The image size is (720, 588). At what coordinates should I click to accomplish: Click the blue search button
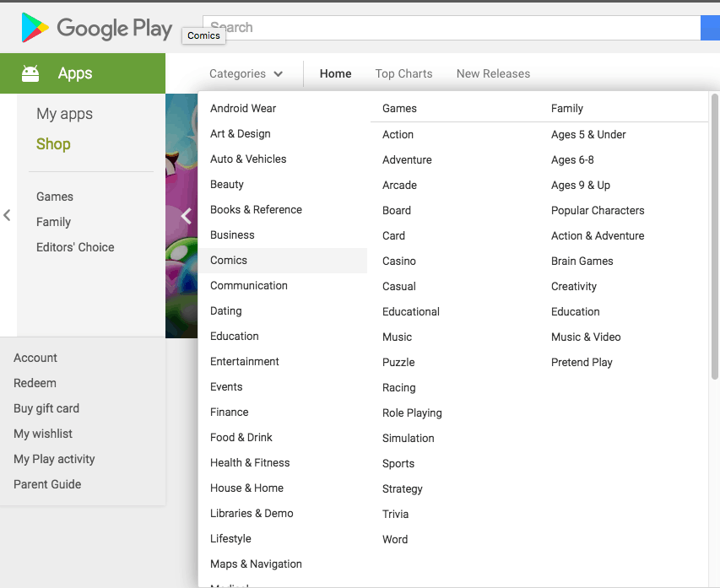[x=710, y=28]
